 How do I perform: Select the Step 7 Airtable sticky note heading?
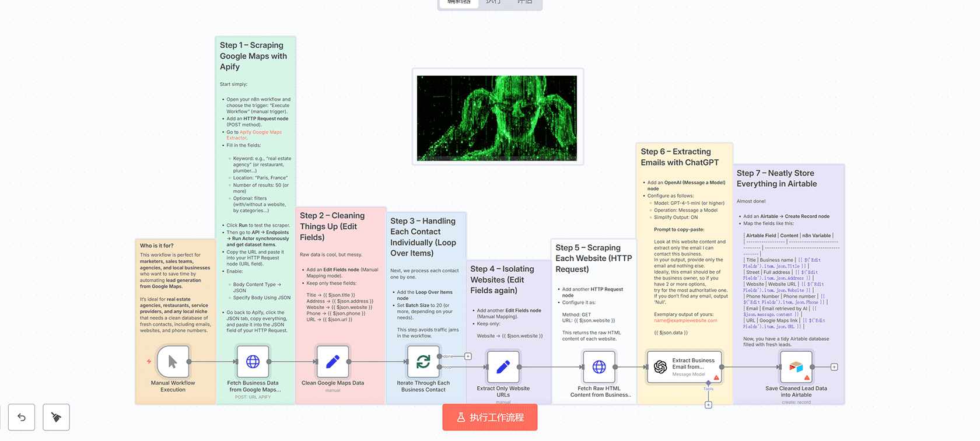click(776, 178)
